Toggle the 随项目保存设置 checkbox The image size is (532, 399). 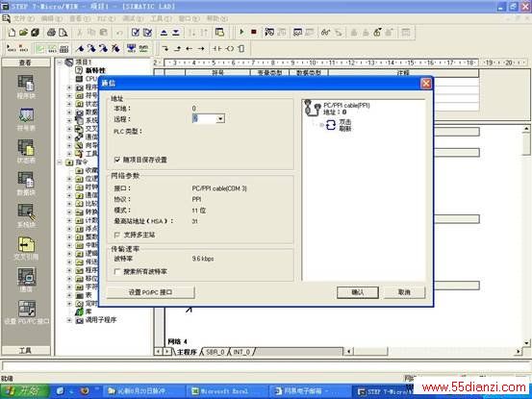tap(117, 160)
